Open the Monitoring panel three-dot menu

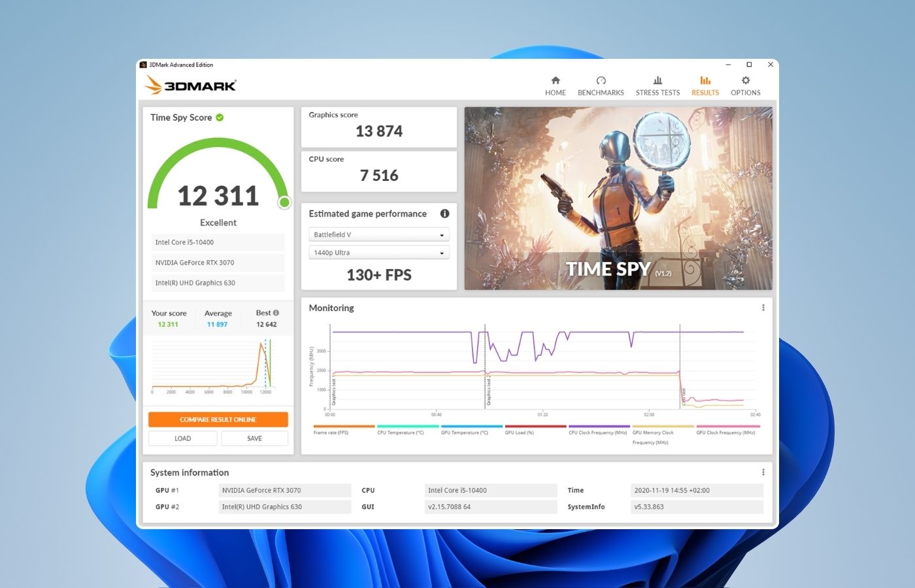pyautogui.click(x=763, y=308)
